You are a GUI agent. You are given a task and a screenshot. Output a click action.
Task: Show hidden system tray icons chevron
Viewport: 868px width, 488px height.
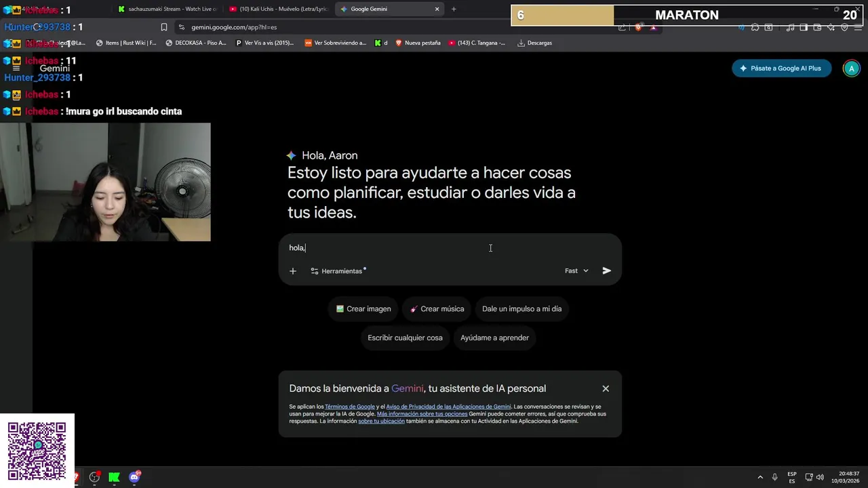click(x=760, y=477)
